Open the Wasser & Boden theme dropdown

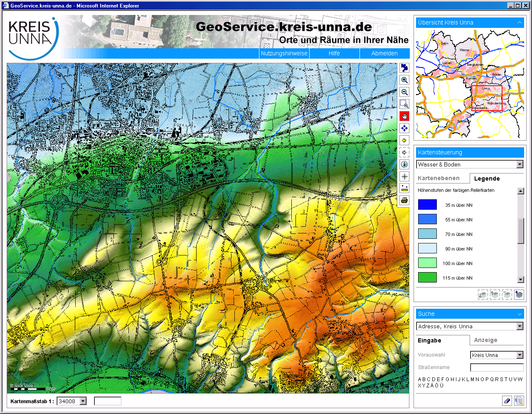click(520, 164)
